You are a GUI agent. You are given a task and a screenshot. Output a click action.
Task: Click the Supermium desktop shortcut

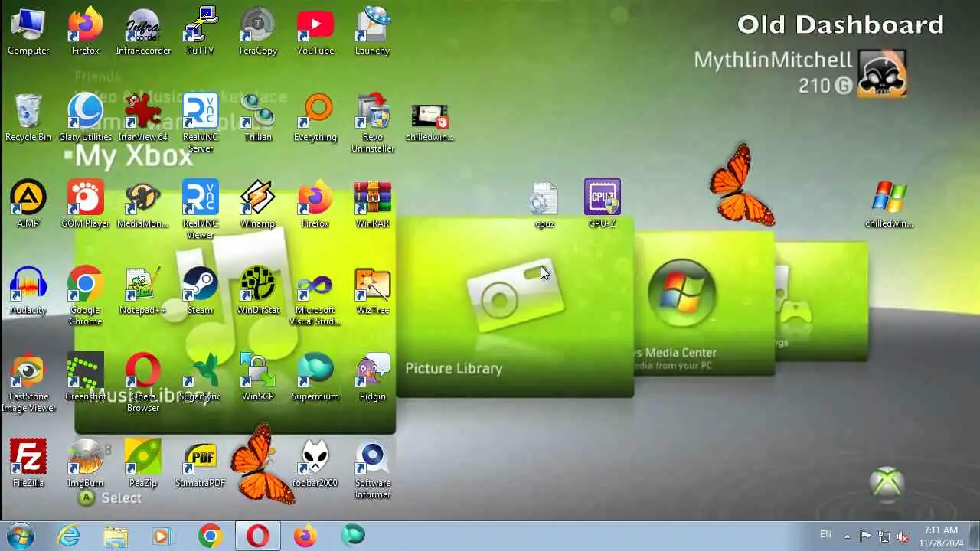tap(315, 378)
